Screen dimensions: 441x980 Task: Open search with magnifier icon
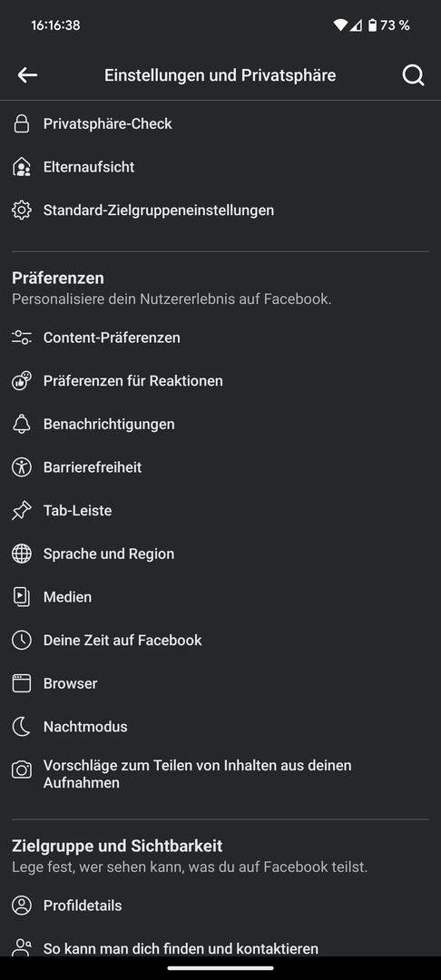pos(413,75)
